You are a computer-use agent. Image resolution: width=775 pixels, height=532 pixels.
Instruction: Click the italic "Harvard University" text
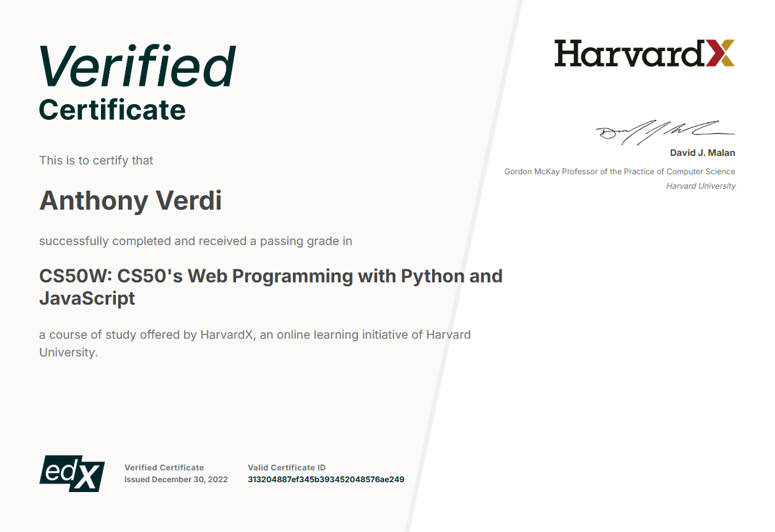coord(700,186)
